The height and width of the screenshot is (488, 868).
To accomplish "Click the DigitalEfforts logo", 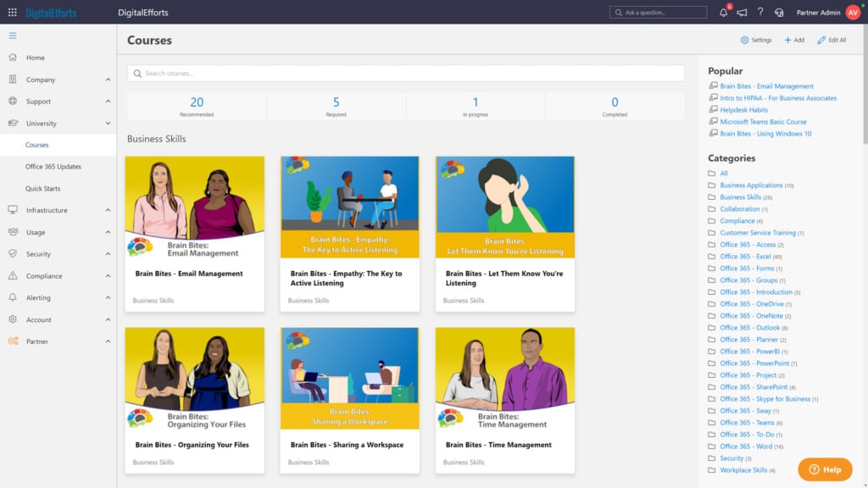I will (x=51, y=13).
